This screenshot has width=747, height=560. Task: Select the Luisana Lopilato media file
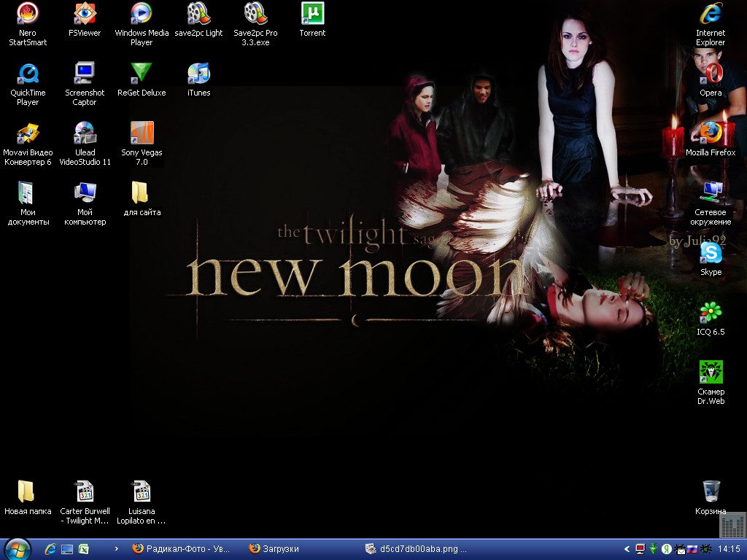142,503
